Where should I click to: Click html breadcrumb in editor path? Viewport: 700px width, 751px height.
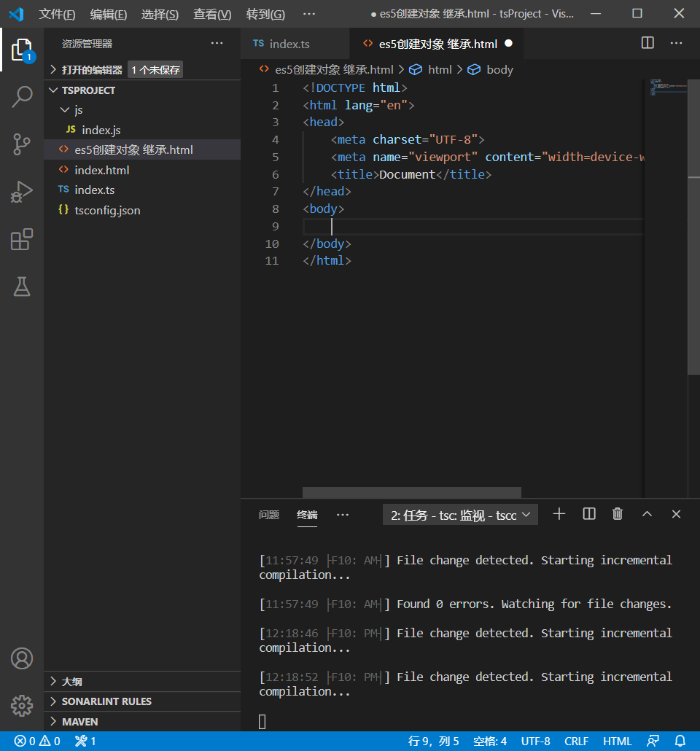tap(440, 70)
